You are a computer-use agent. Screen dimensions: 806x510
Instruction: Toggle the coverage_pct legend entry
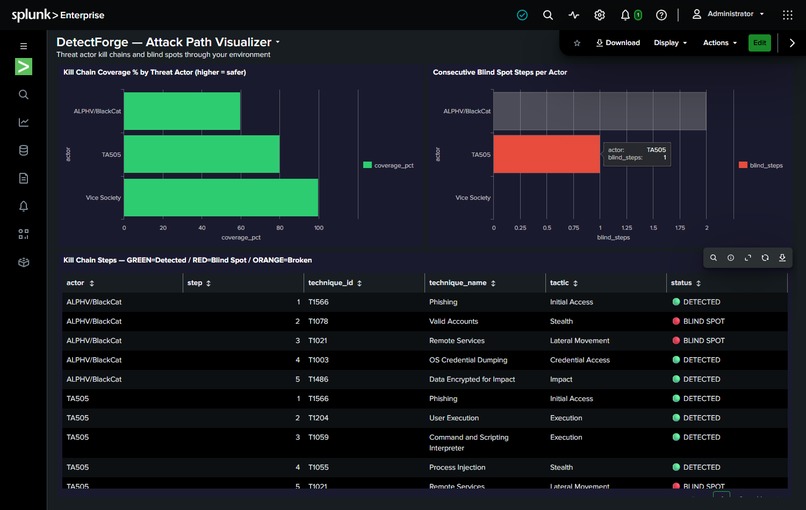point(388,165)
